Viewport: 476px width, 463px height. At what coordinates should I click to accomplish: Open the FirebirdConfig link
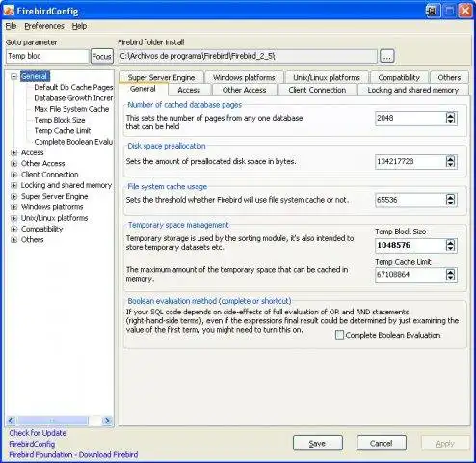click(x=32, y=444)
